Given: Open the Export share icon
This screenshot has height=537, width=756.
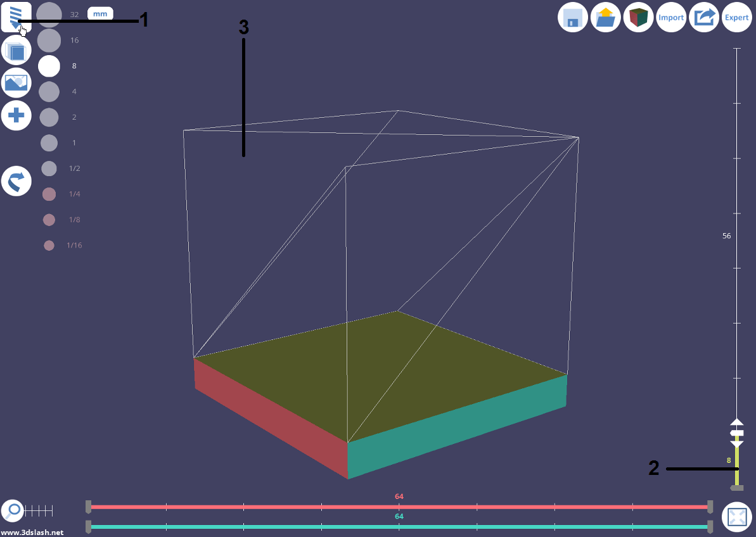Looking at the screenshot, I should 704,17.
